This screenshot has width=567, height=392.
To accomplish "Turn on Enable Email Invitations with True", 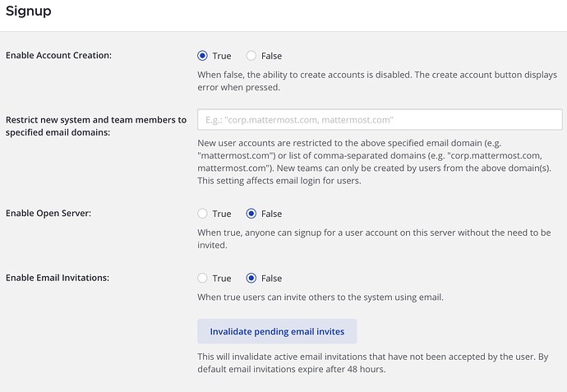I will (x=203, y=278).
